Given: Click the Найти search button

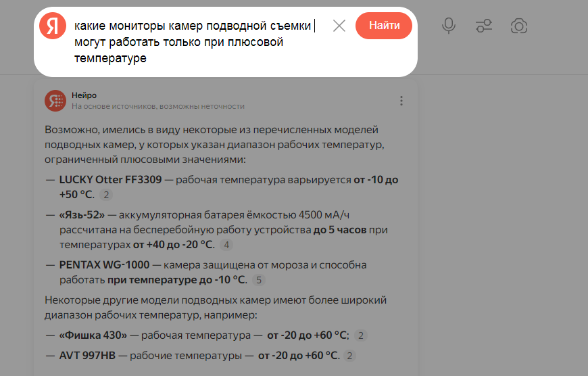Looking at the screenshot, I should click(x=384, y=26).
